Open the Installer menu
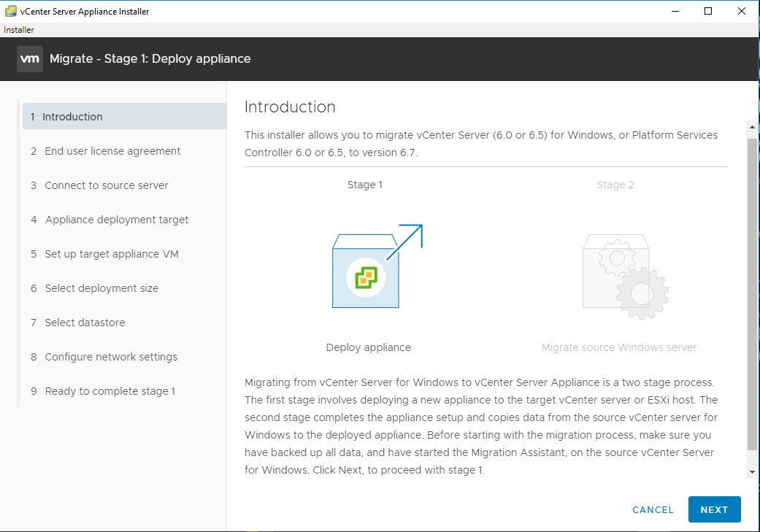Image resolution: width=760 pixels, height=532 pixels. 19,30
